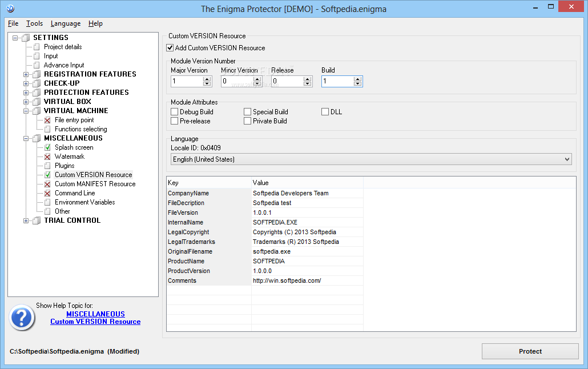
Task: Open the Custom VERSION Resource help link
Action: coord(96,322)
